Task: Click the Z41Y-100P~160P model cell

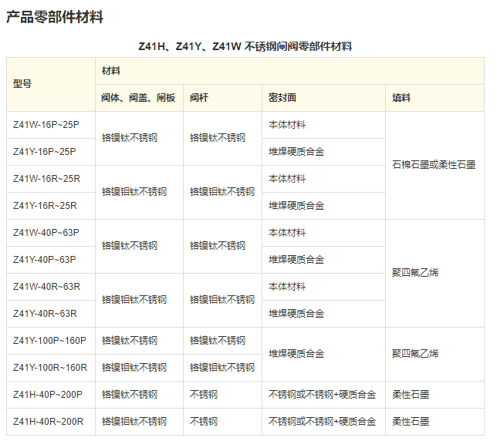Action: (x=49, y=341)
